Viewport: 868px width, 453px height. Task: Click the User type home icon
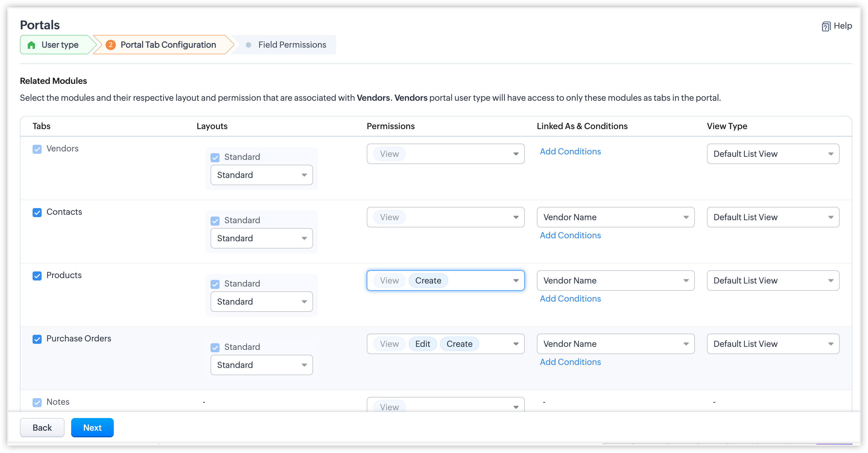coord(31,45)
